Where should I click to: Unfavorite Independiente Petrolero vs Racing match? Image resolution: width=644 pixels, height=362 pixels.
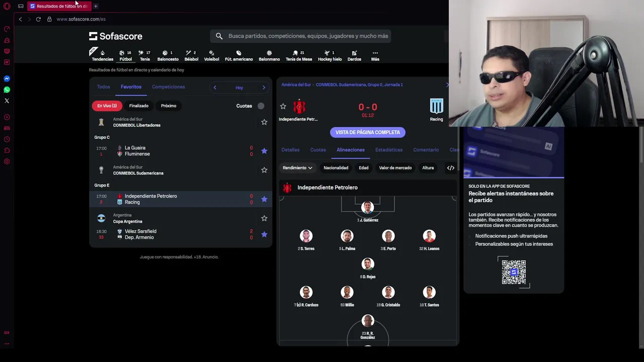coord(264,199)
